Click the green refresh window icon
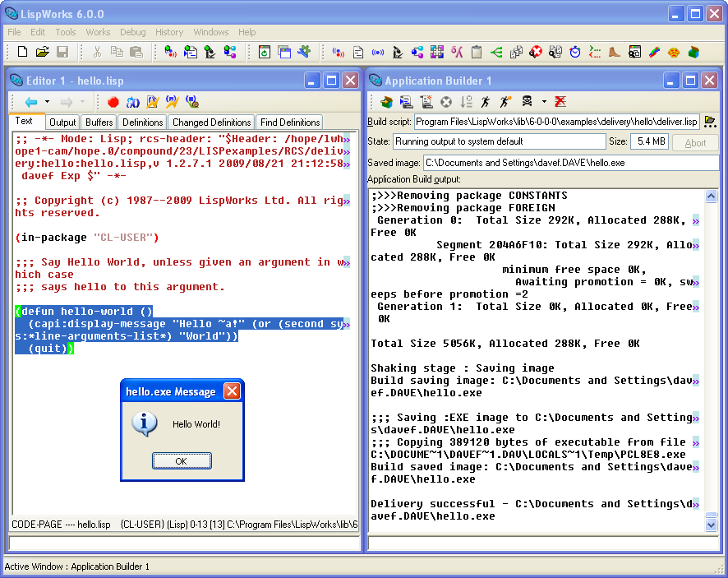 [265, 52]
